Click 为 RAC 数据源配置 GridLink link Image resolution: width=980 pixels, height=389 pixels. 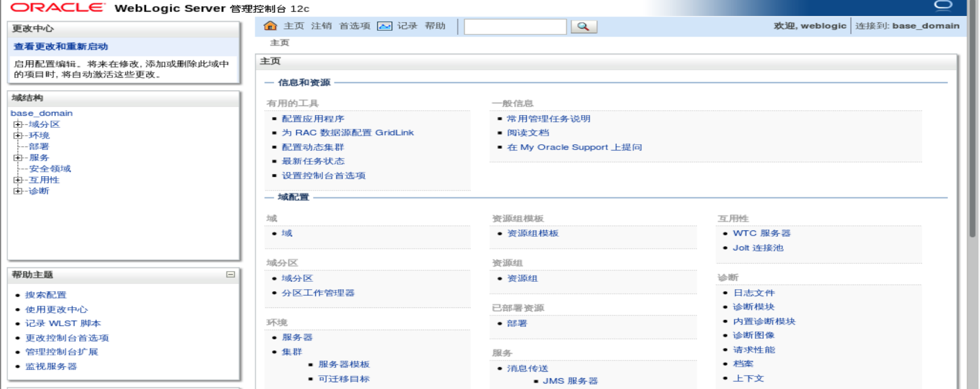[348, 132]
